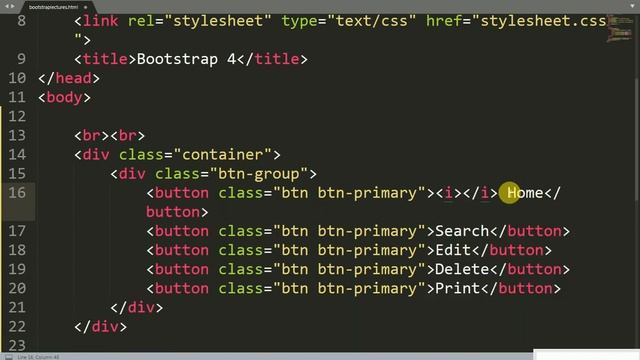
Task: Click the "body" tag on line 11
Action: [64, 98]
